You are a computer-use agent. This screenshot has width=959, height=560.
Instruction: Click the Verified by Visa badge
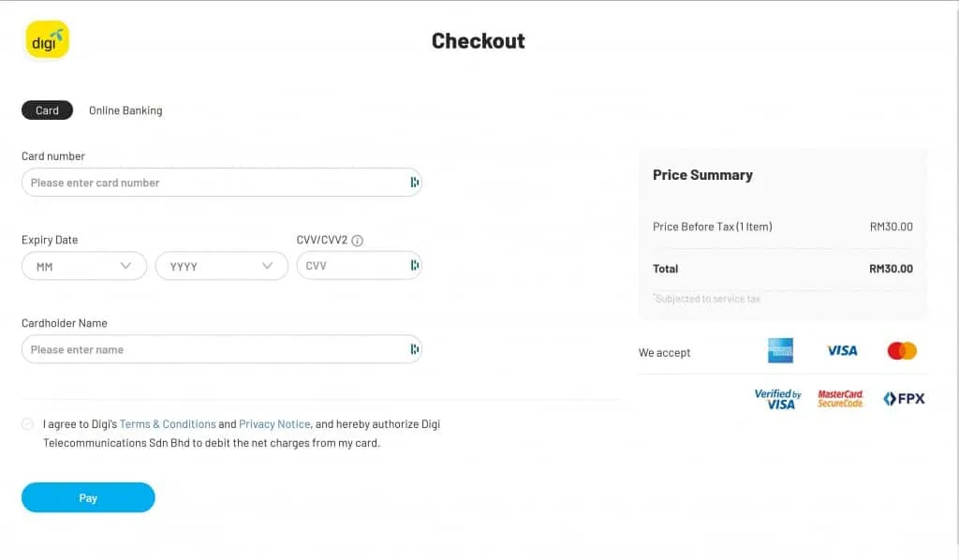pos(778,399)
